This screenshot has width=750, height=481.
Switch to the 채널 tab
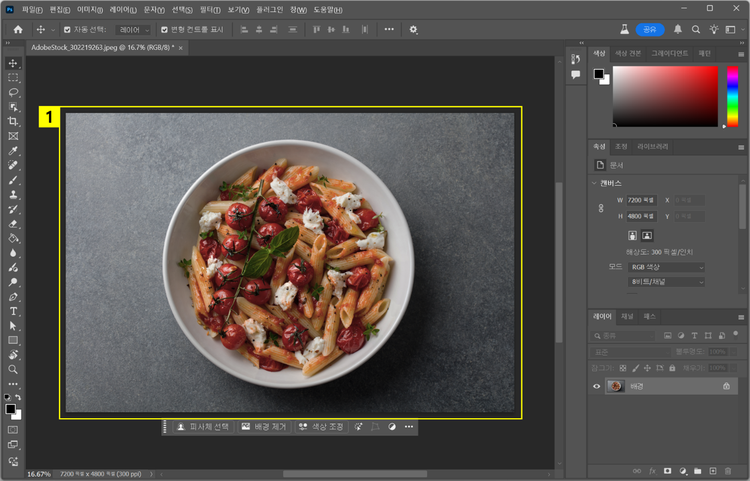tap(627, 316)
